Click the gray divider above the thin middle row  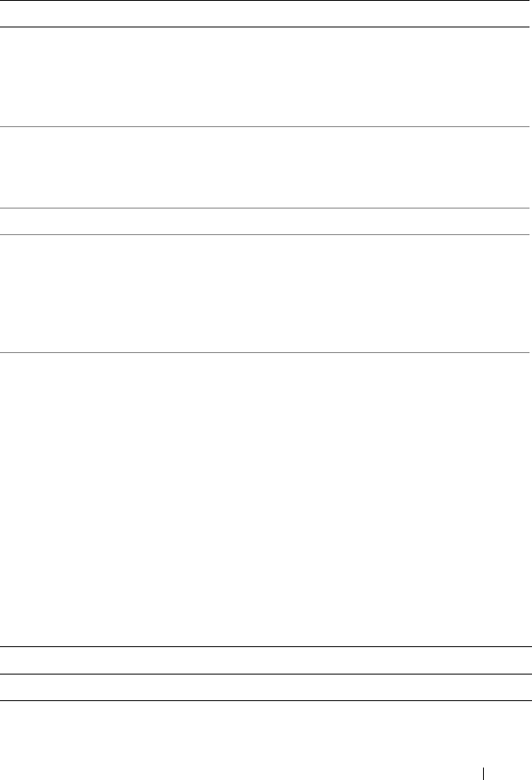266,208
